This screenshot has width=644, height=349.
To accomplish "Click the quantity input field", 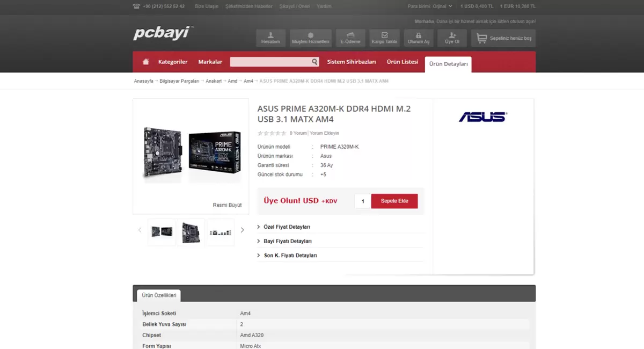I will [363, 201].
